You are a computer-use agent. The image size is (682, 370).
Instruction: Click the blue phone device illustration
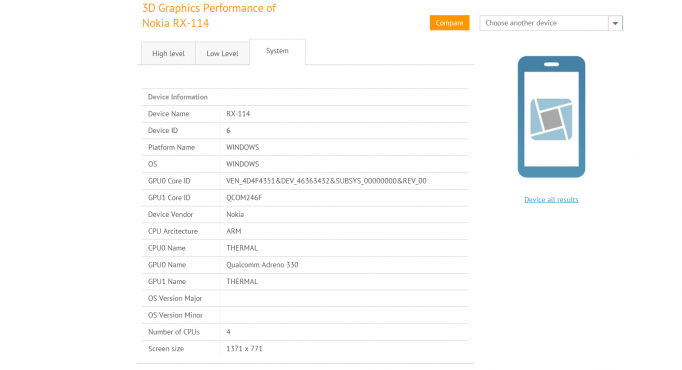551,117
